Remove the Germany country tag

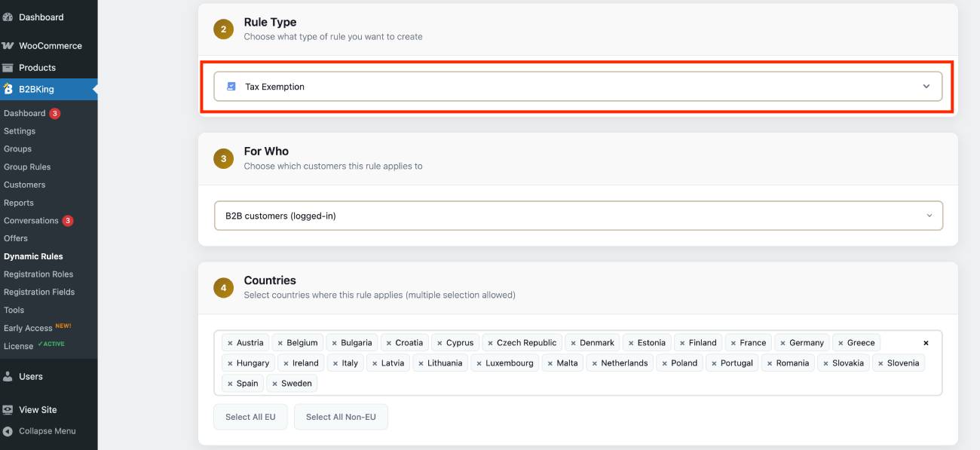tap(783, 343)
